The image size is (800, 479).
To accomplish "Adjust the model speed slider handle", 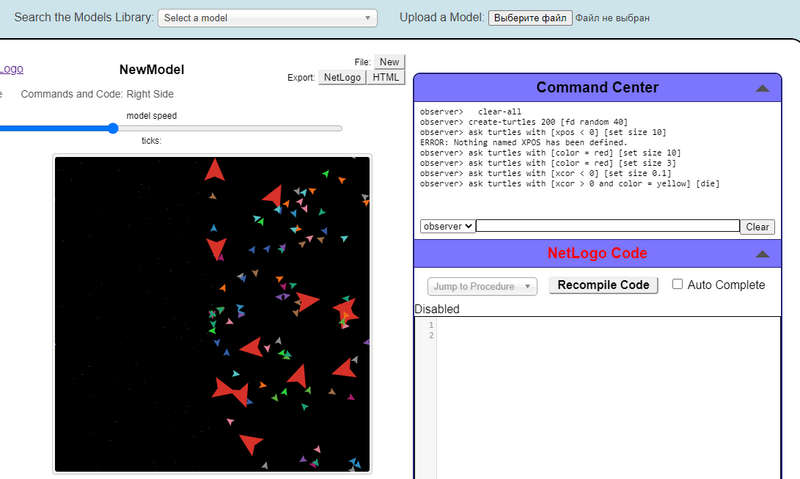I will (113, 128).
